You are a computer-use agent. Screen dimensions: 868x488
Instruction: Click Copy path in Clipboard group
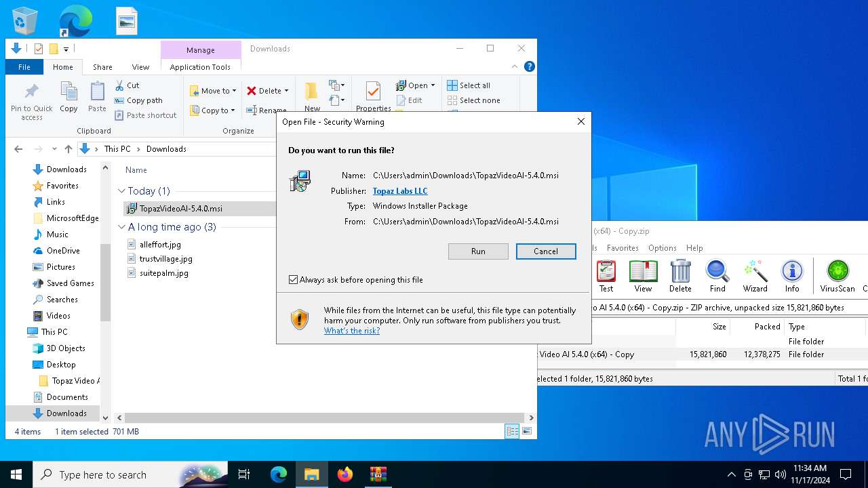coord(138,100)
